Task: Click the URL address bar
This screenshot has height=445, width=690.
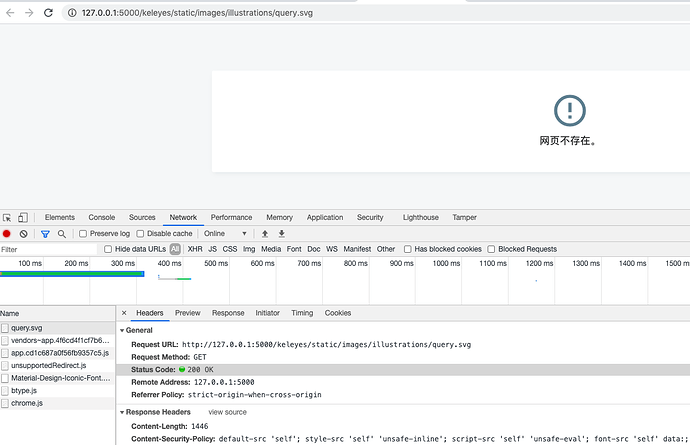Action: (x=378, y=13)
